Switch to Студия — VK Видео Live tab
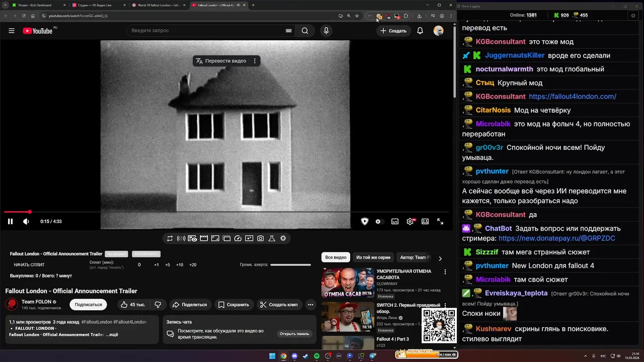 (x=98, y=5)
